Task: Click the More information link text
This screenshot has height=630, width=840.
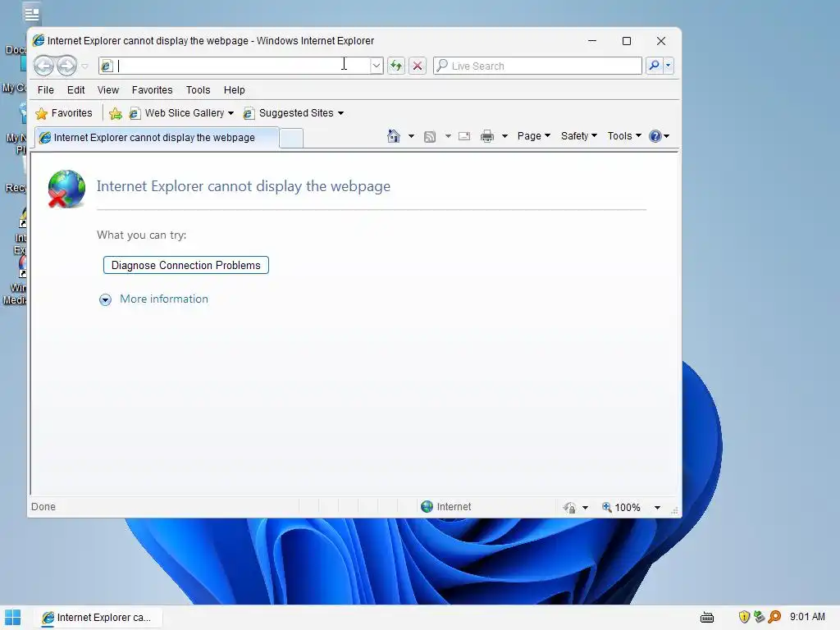Action: click(164, 299)
